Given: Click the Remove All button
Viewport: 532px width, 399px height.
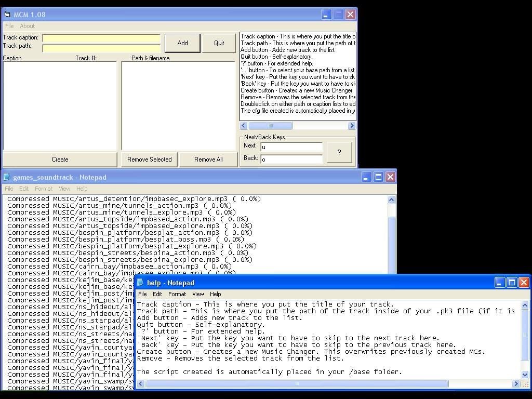Looking at the screenshot, I should [x=208, y=159].
